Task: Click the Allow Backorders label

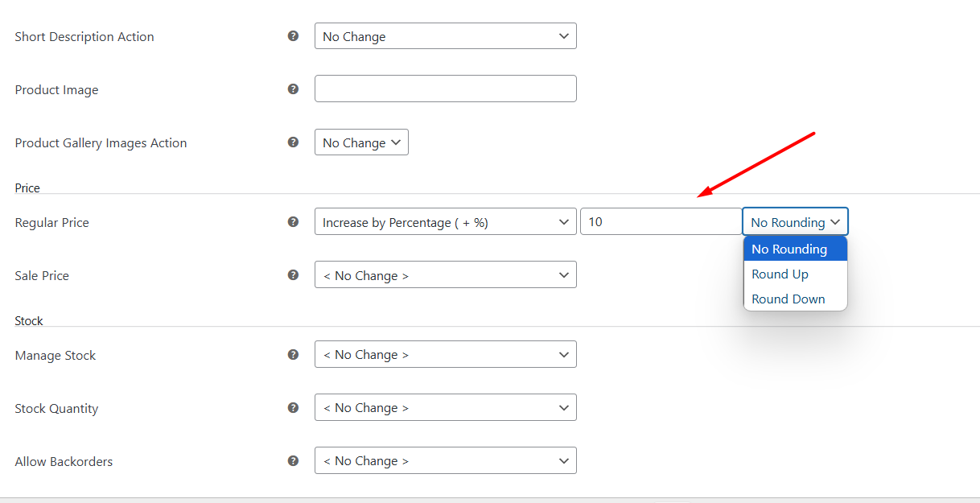Action: (x=64, y=462)
